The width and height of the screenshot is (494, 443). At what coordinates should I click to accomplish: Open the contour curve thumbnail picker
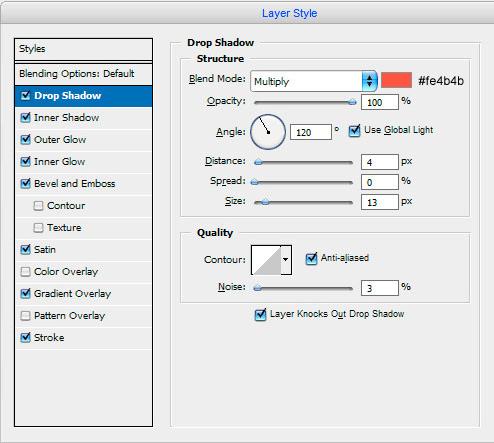(x=266, y=260)
